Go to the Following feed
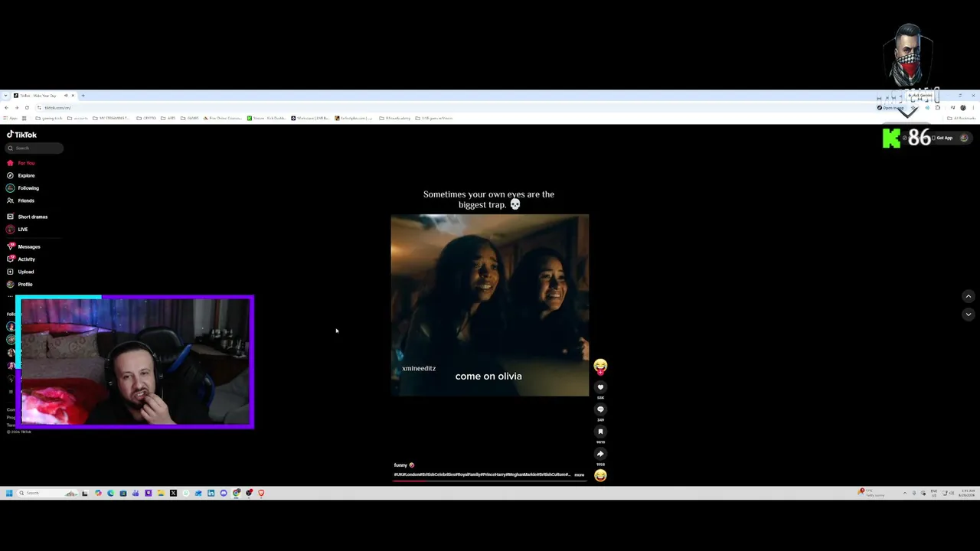Image resolution: width=980 pixels, height=551 pixels. pos(23,188)
